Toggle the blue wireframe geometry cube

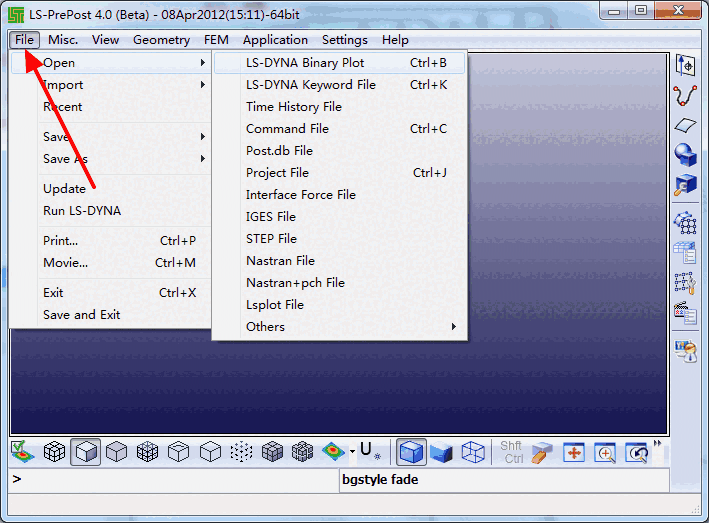473,452
